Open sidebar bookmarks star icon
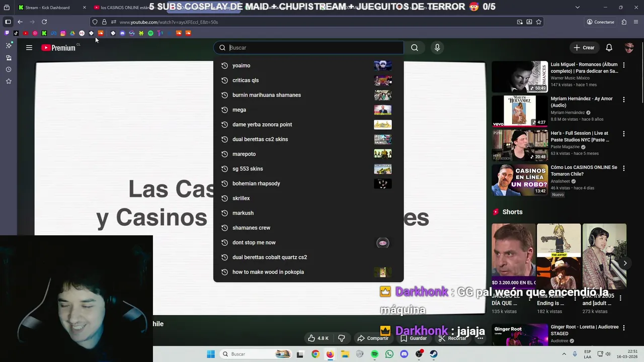The image size is (644, 362). [x=9, y=81]
